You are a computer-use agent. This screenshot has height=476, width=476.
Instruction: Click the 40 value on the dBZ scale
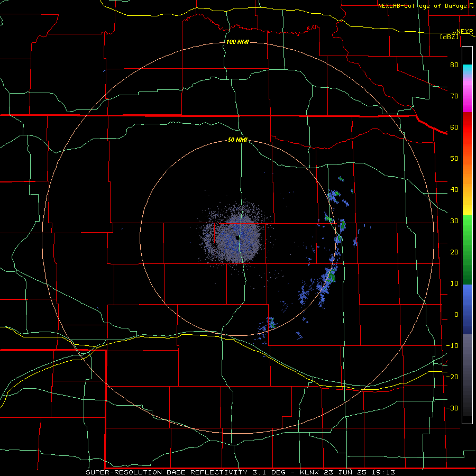point(454,190)
